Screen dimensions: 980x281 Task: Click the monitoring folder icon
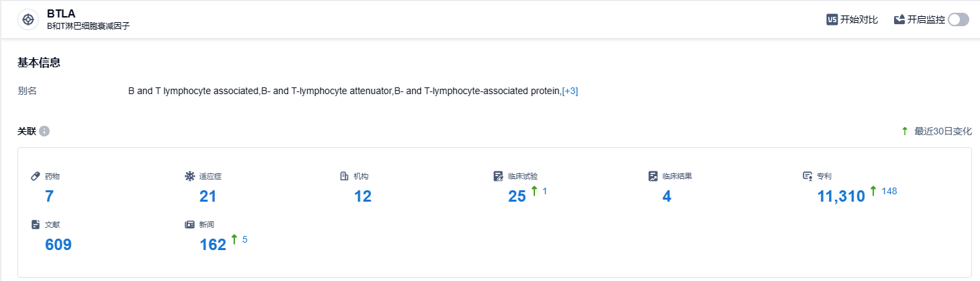(x=899, y=19)
